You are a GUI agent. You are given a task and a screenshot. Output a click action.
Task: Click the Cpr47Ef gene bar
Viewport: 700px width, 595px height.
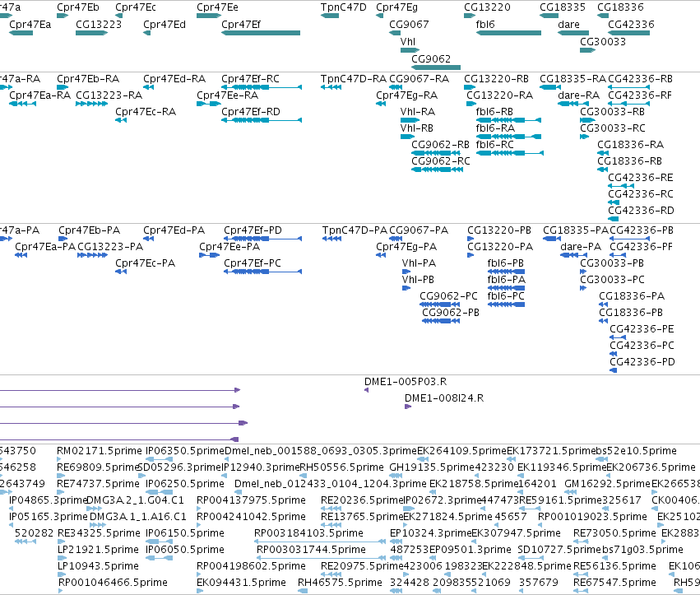coord(261,33)
